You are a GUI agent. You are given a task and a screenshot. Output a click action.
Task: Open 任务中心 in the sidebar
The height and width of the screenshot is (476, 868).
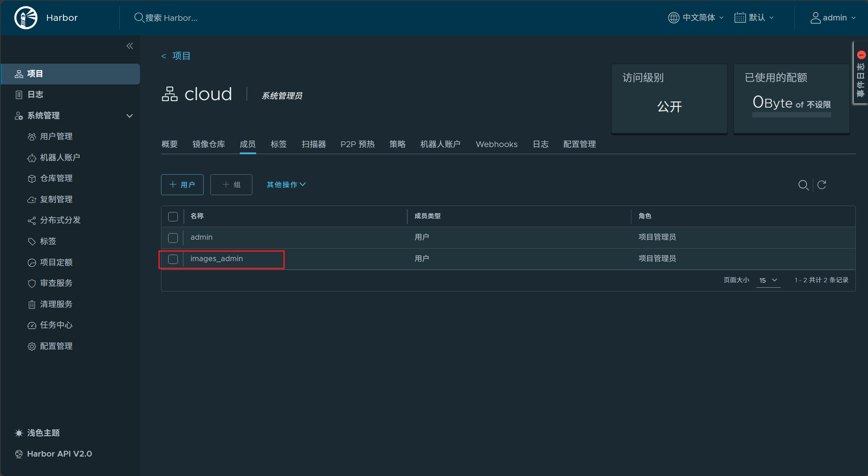pos(56,325)
